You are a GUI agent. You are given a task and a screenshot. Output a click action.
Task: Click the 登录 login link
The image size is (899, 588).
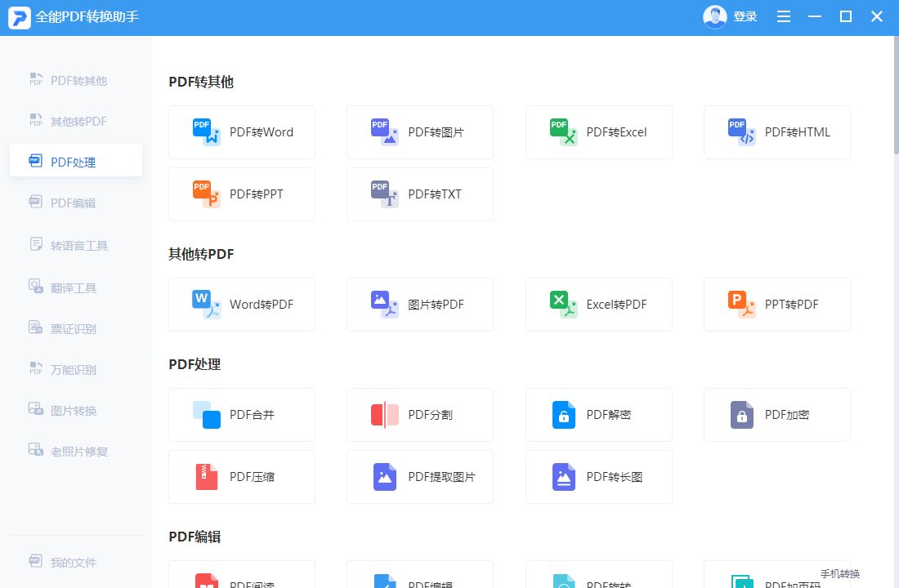tap(745, 16)
